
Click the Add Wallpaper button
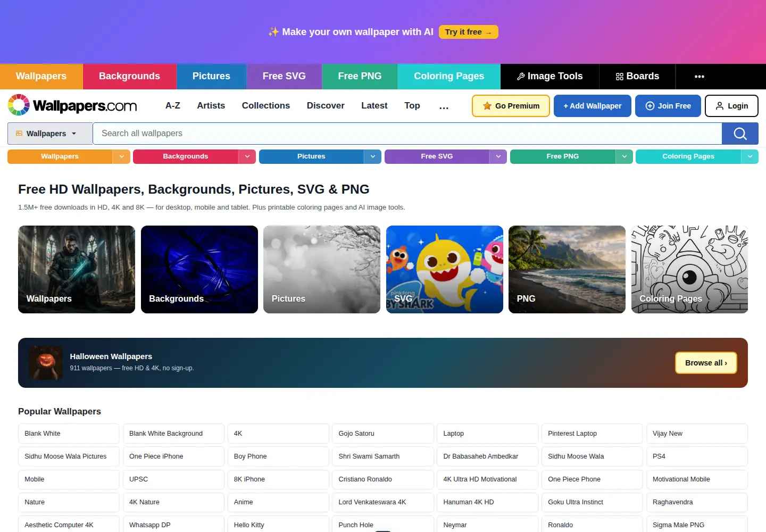(593, 106)
